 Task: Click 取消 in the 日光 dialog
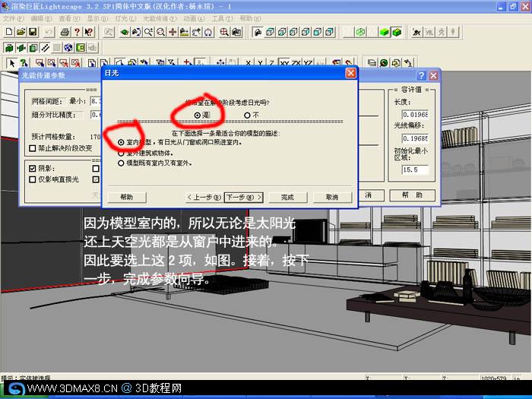click(332, 197)
